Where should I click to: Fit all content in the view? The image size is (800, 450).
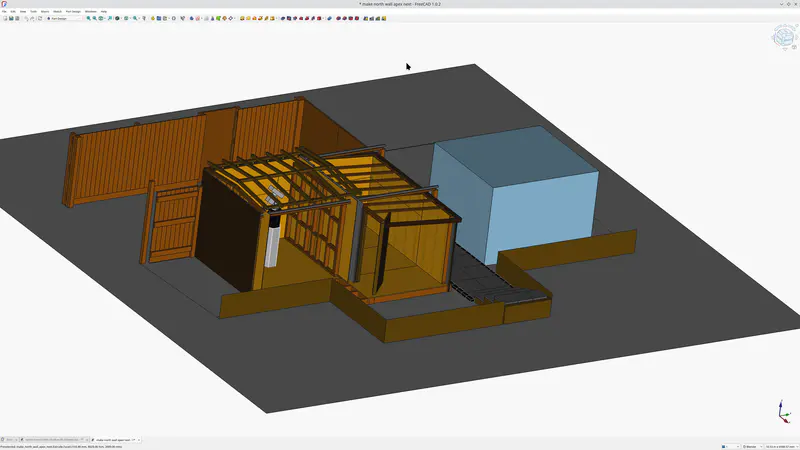point(88,18)
